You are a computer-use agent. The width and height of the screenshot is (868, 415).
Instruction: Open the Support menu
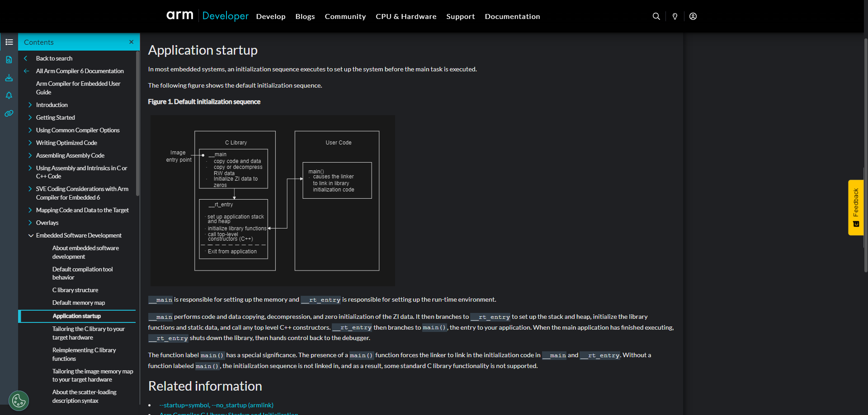(x=461, y=16)
